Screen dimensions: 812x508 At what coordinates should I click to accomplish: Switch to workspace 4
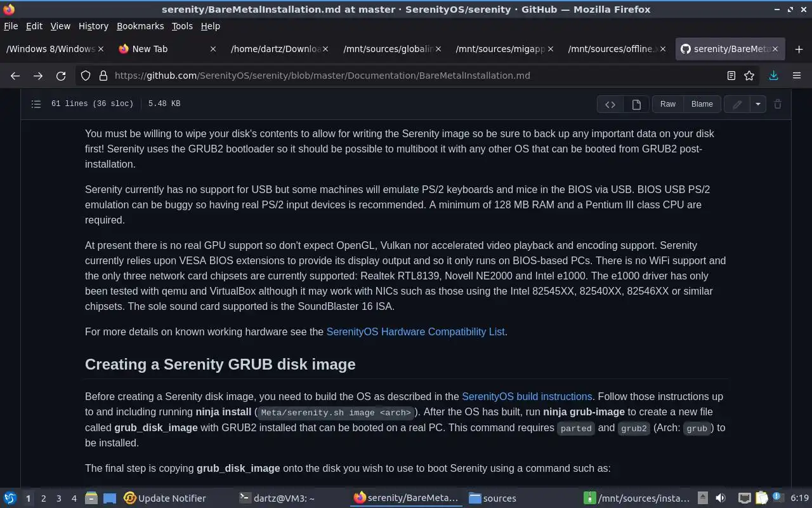pos(74,498)
